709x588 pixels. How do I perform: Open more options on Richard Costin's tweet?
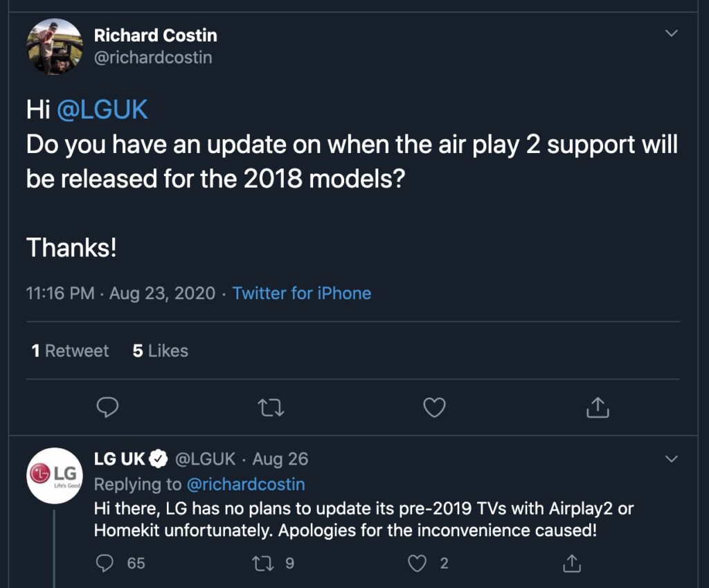coord(671,33)
